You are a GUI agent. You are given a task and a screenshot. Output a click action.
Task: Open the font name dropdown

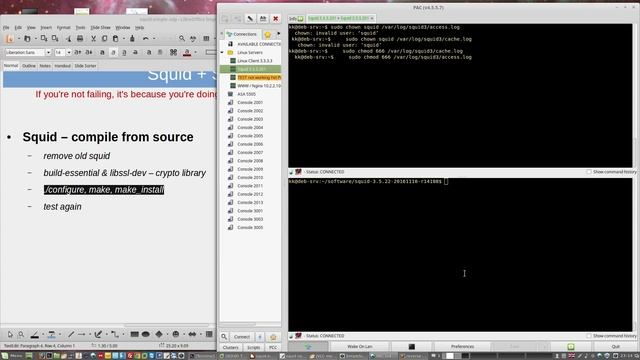pos(48,52)
